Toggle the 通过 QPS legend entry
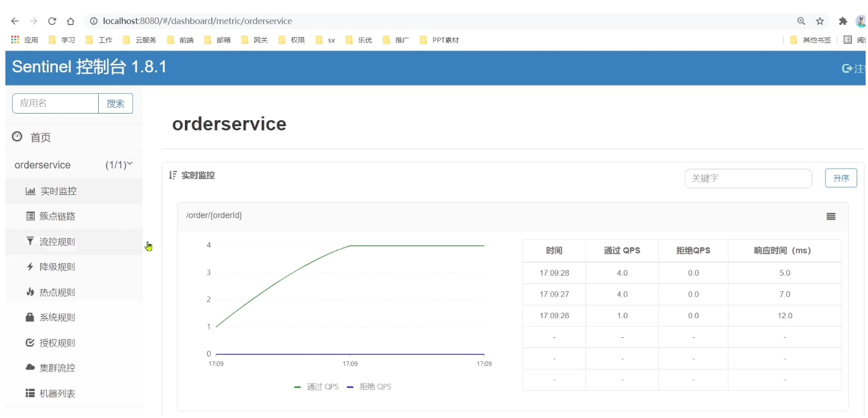Screen dimensions: 868x418 pos(317,387)
